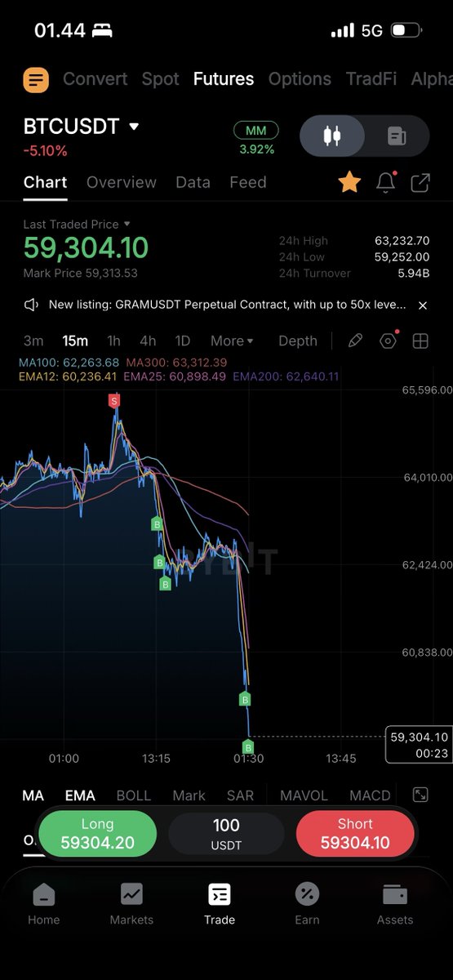Toggle the MA indicator
The image size is (453, 980).
point(33,795)
